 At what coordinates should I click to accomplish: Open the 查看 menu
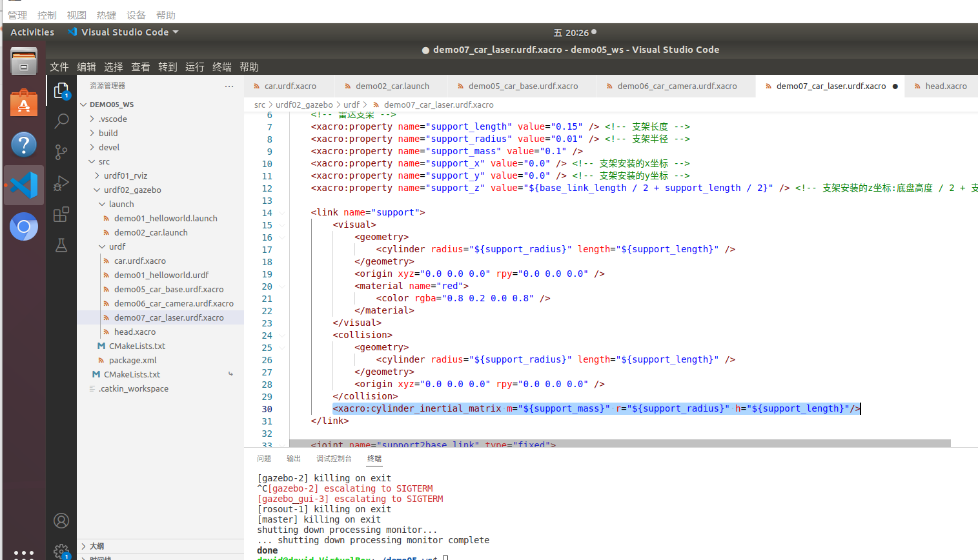coord(141,67)
